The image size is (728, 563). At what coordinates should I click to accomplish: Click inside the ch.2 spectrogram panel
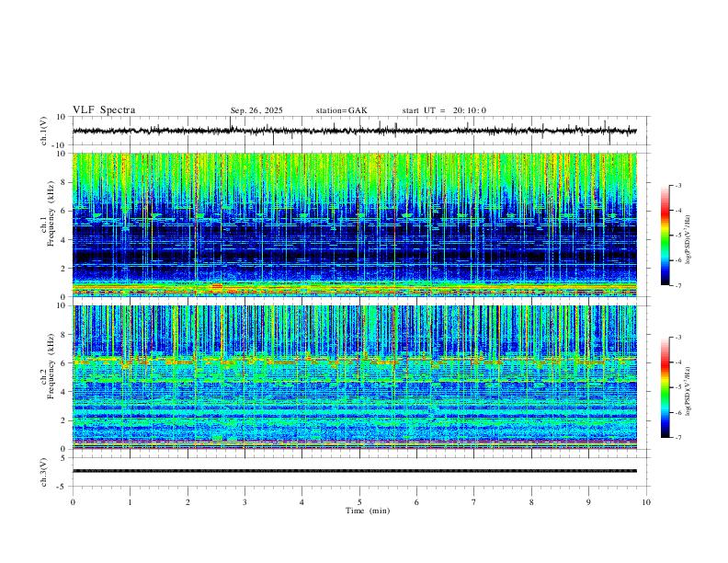(x=354, y=377)
